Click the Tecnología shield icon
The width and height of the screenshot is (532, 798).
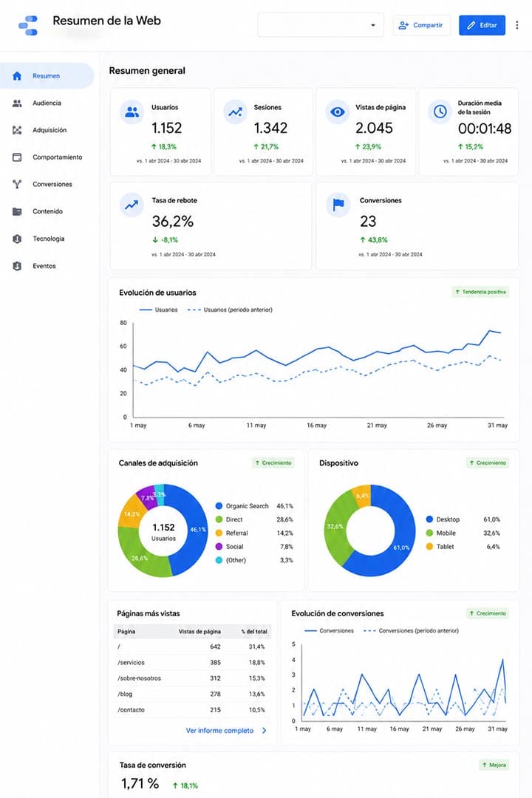(x=17, y=239)
